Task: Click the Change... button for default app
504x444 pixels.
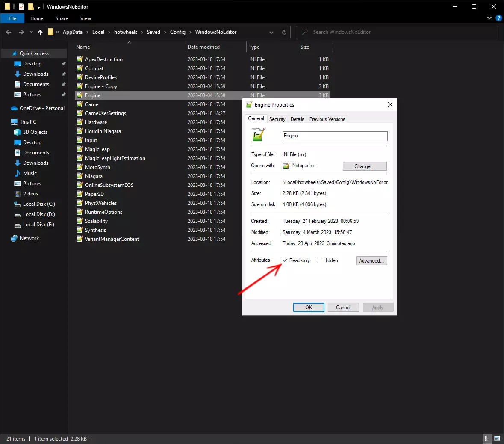Action: (364, 166)
